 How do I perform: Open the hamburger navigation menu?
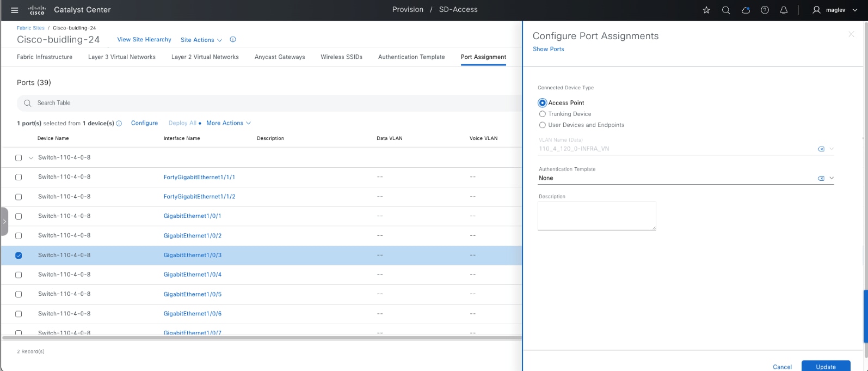15,10
